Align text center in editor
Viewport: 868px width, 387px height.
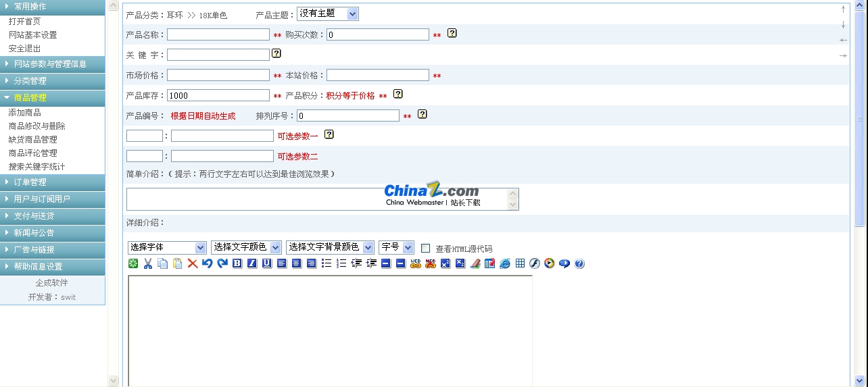click(297, 263)
